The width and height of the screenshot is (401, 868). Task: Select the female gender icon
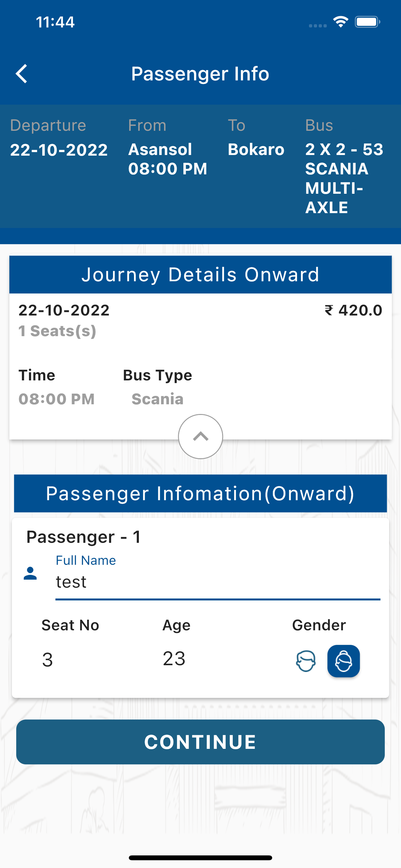[x=344, y=661]
